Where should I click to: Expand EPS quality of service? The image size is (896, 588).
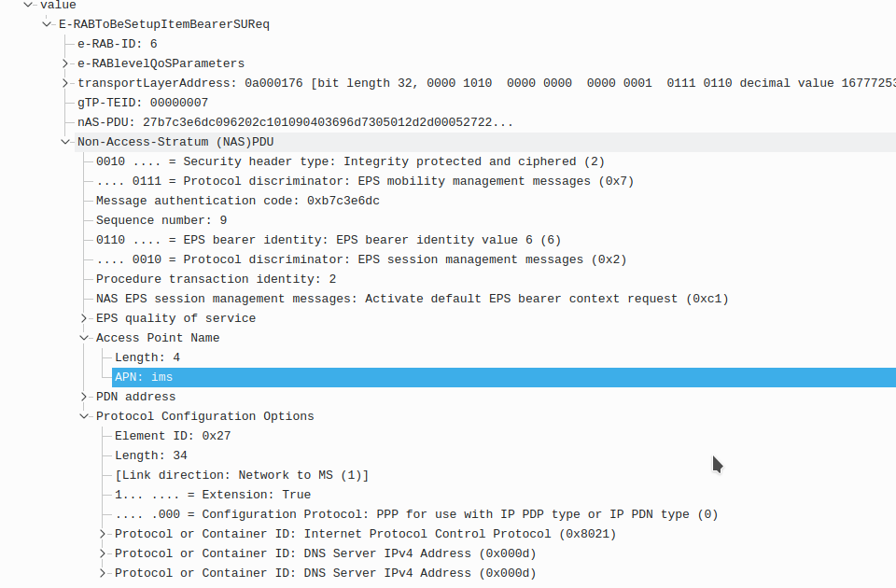click(83, 317)
